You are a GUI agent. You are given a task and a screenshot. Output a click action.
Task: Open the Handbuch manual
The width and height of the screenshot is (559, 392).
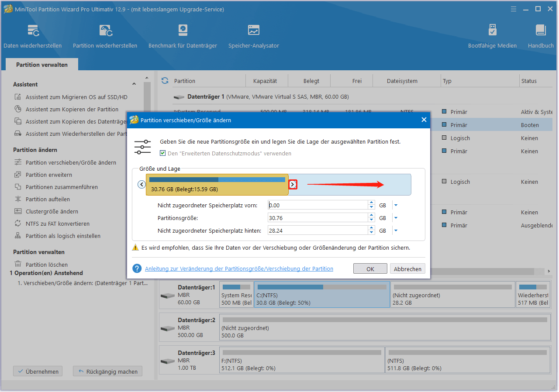pyautogui.click(x=541, y=36)
